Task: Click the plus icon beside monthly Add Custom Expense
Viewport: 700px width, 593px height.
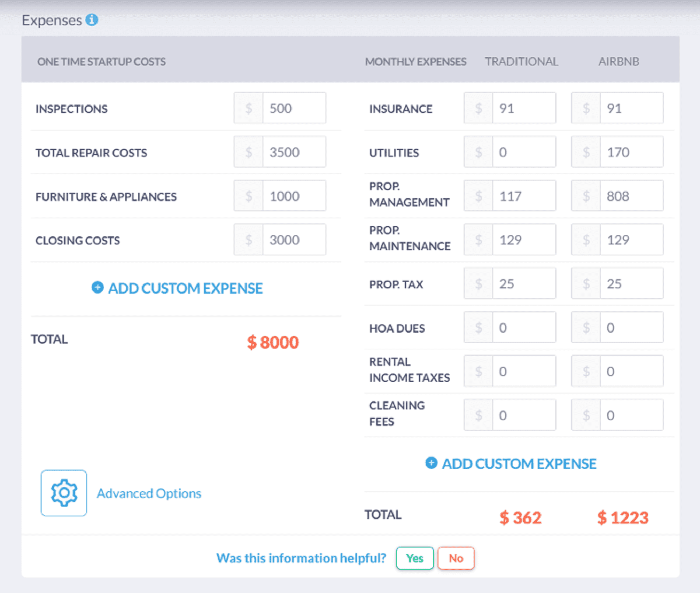Action: [x=431, y=464]
